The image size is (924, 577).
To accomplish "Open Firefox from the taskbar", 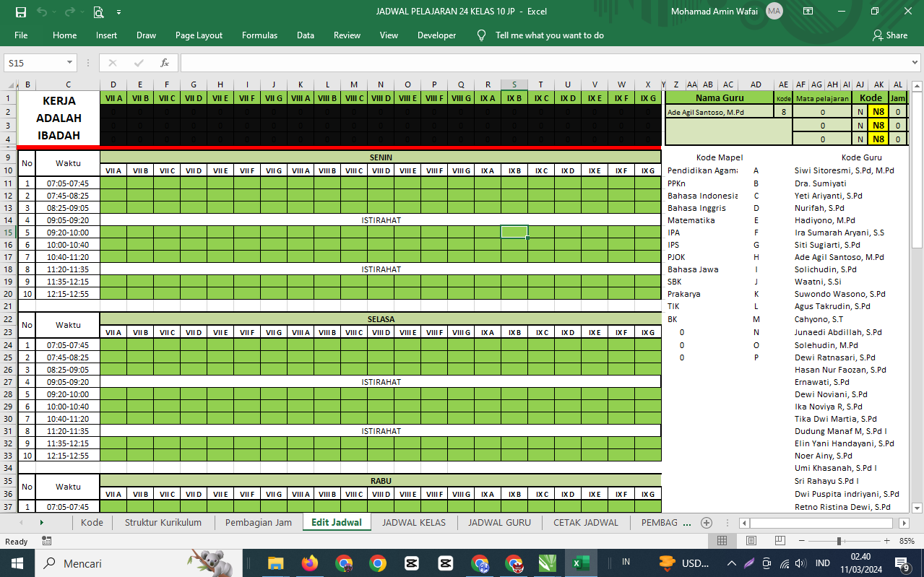I will tap(310, 563).
